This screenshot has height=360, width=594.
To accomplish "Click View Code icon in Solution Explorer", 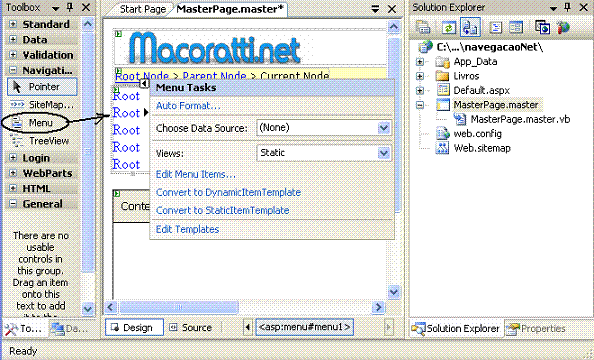I will (x=496, y=27).
